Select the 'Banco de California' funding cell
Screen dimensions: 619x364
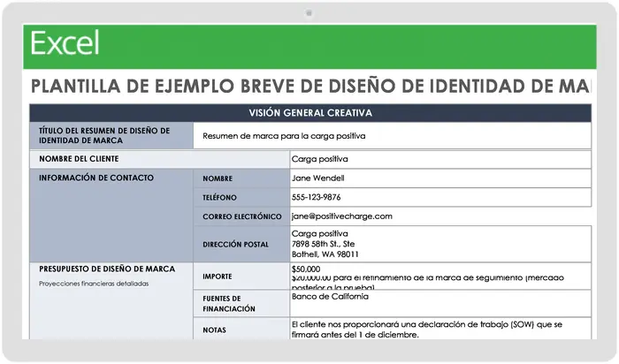tap(440, 303)
